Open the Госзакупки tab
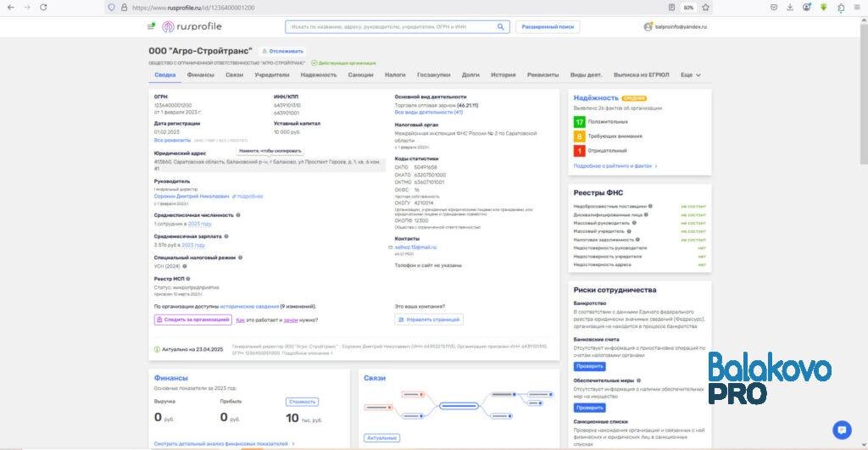 [x=433, y=75]
